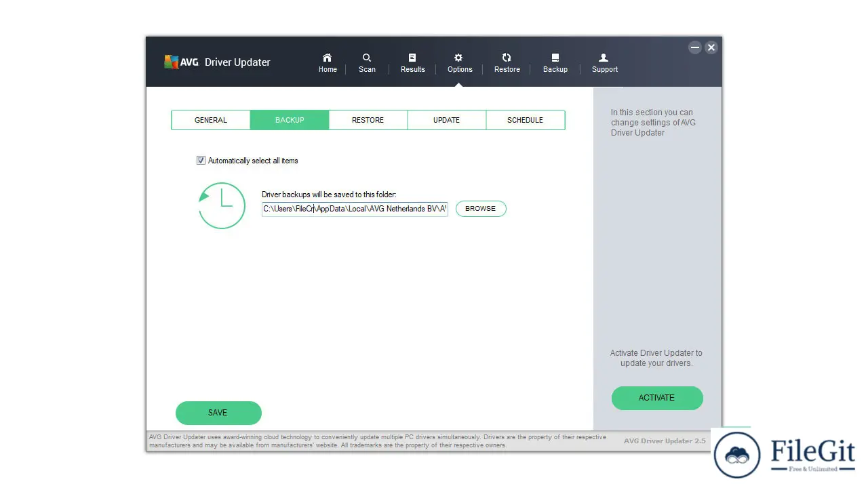Click the AVG logo in header

(181, 62)
